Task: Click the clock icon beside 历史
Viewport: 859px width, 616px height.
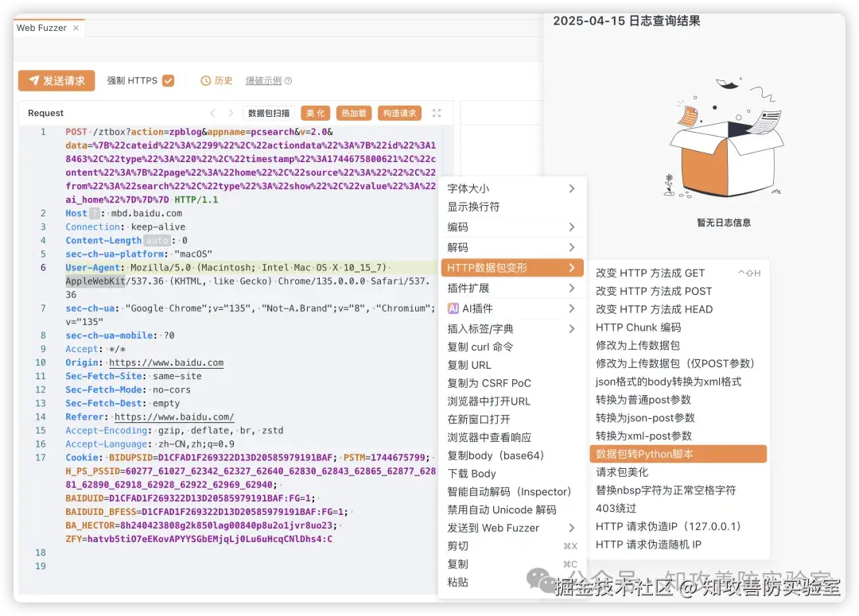Action: 206,80
